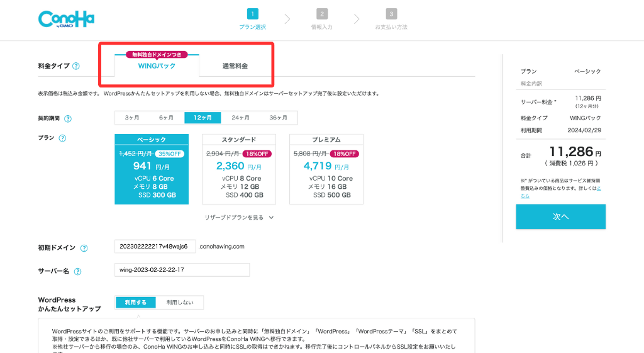The height and width of the screenshot is (353, 644).
Task: Select the プレミアム plan card
Action: (x=326, y=169)
